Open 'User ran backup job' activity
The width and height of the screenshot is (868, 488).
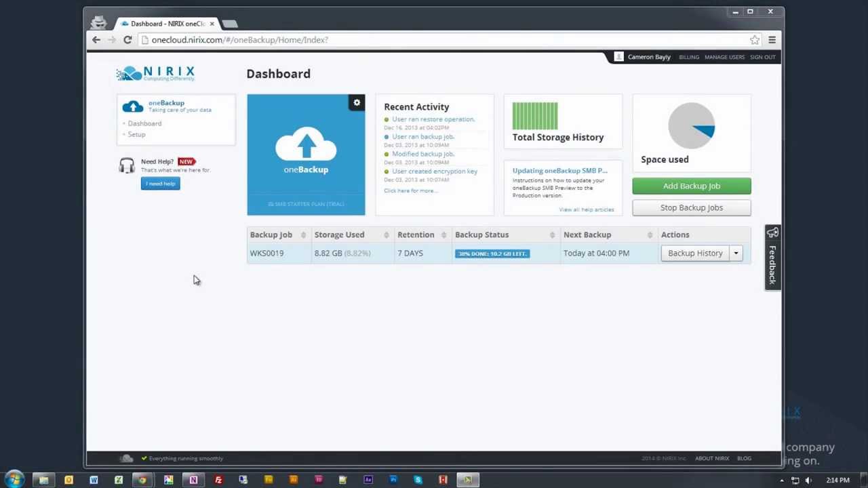423,137
